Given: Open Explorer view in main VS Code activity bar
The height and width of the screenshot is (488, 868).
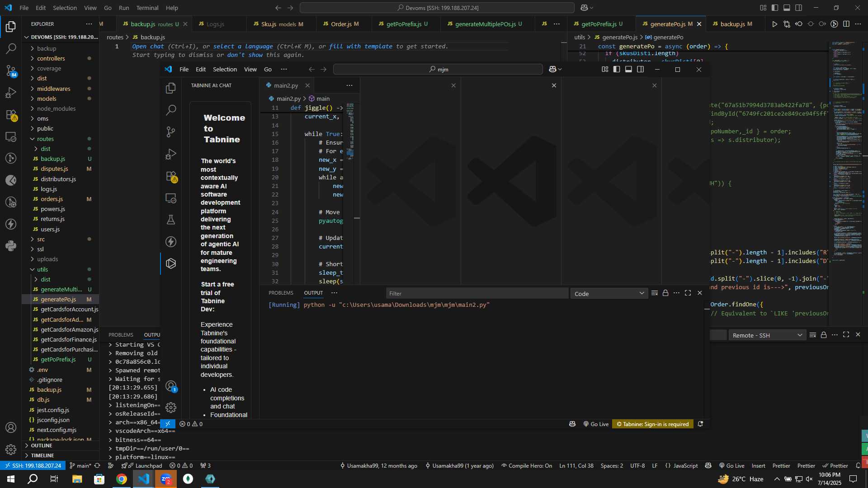Looking at the screenshot, I should 11,27.
